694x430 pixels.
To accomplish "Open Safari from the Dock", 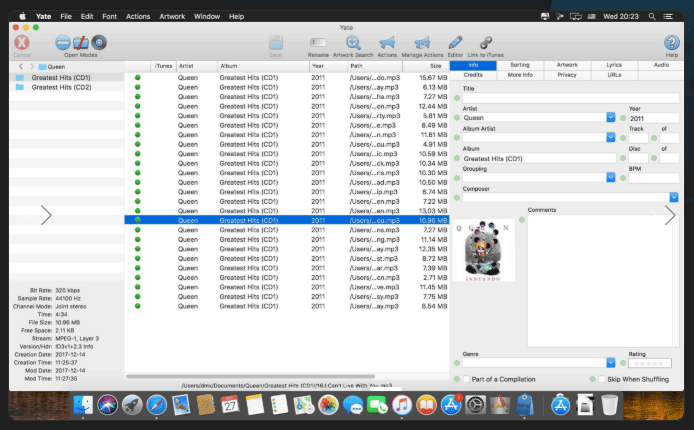I will coord(157,404).
